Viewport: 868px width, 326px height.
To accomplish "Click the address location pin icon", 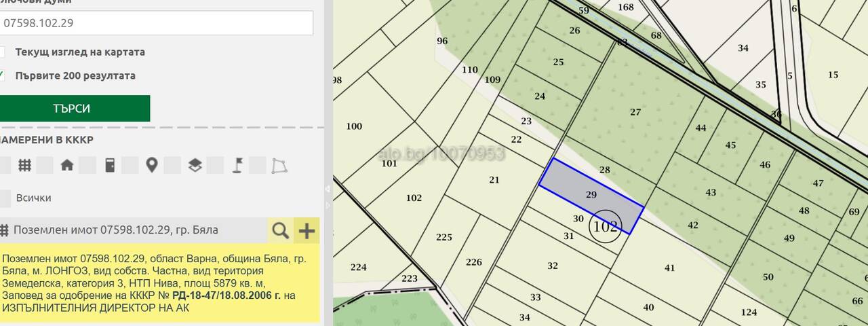I will pyautogui.click(x=152, y=165).
